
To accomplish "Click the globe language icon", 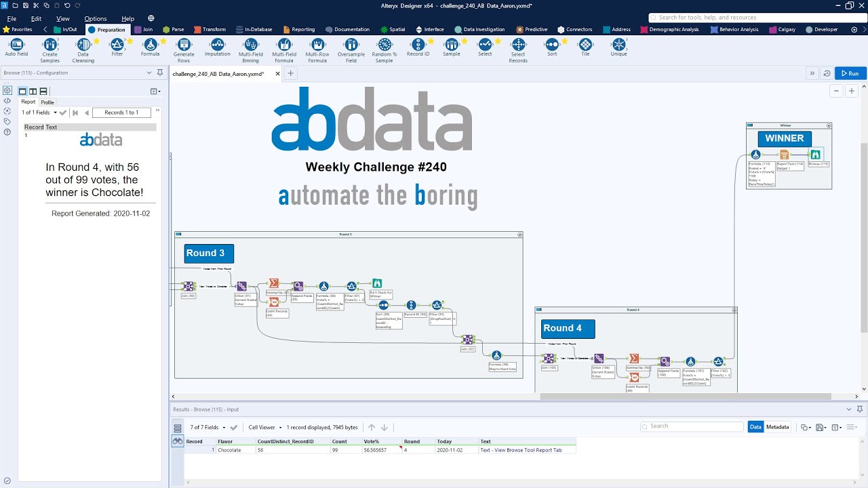I will pos(151,18).
